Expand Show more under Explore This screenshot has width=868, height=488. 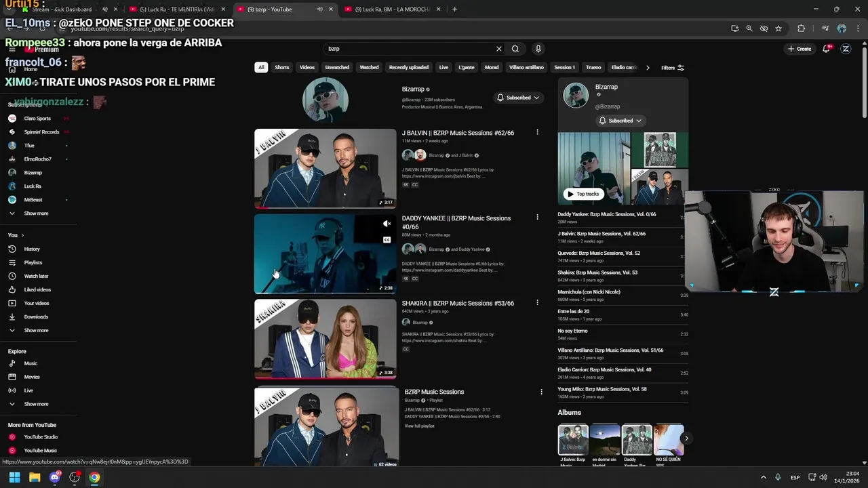coord(36,404)
